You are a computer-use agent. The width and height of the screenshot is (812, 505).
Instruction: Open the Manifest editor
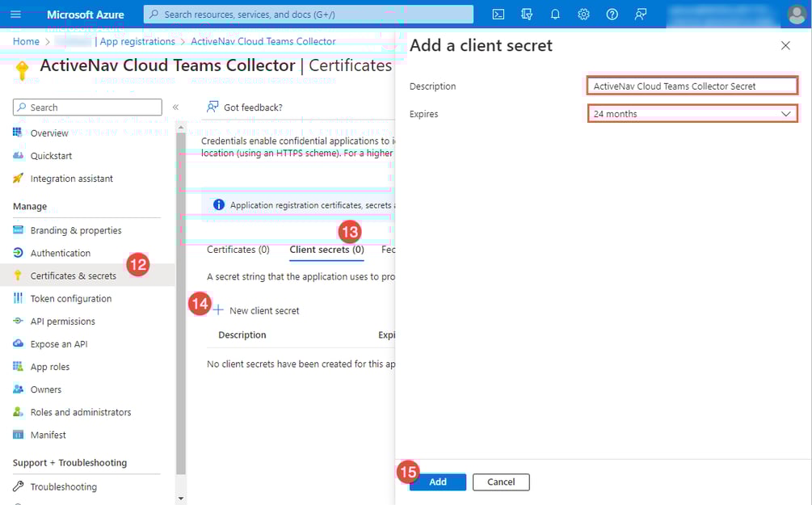click(x=48, y=434)
